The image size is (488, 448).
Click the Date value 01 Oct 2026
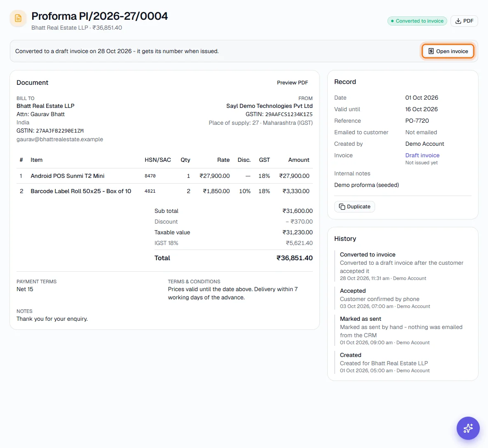tap(421, 98)
